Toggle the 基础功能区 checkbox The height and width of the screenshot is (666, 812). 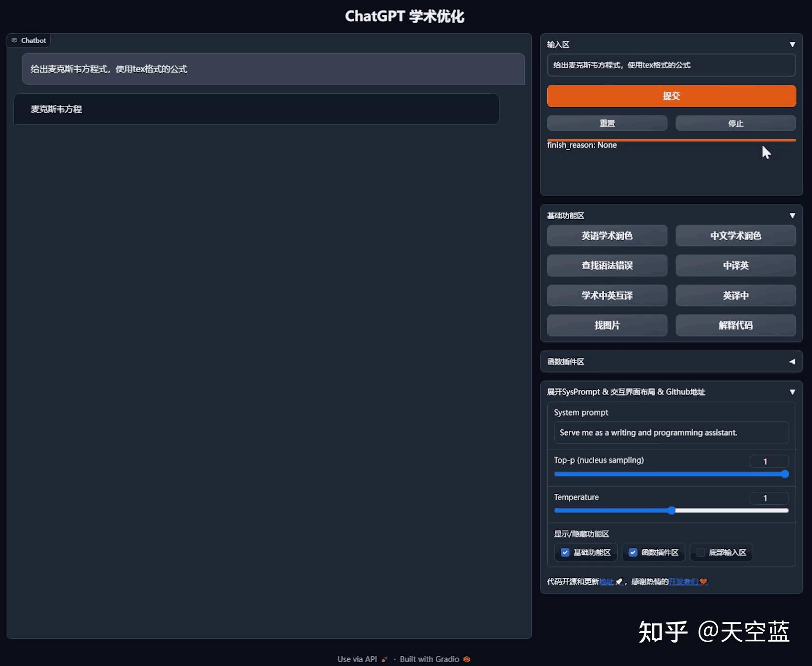pos(565,552)
